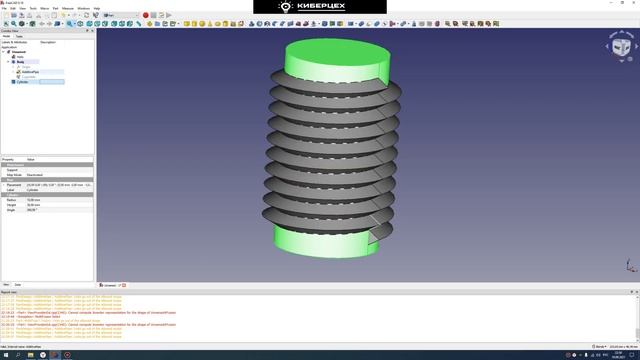Screen dimensions: 640x360
Task: Switch to the Tasks tab in Combo View
Action: [19, 36]
